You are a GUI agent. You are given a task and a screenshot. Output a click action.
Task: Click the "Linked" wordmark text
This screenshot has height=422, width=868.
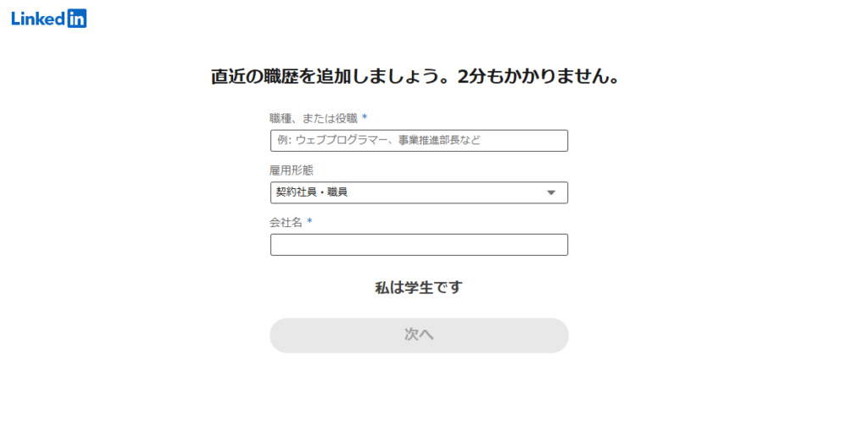tap(38, 18)
